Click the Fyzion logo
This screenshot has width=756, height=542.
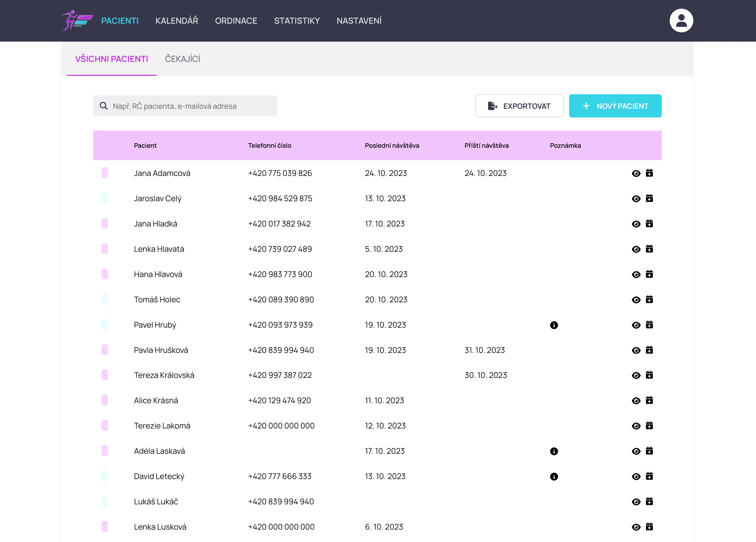click(x=77, y=21)
